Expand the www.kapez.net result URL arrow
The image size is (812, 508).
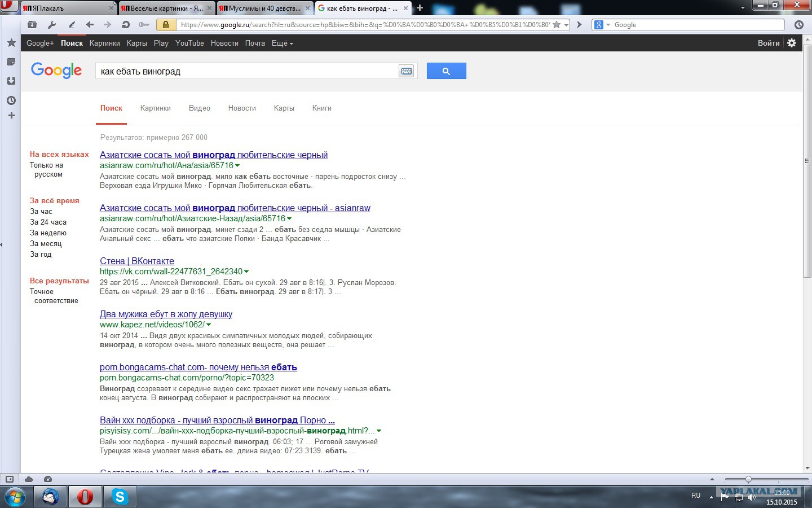[x=209, y=325]
